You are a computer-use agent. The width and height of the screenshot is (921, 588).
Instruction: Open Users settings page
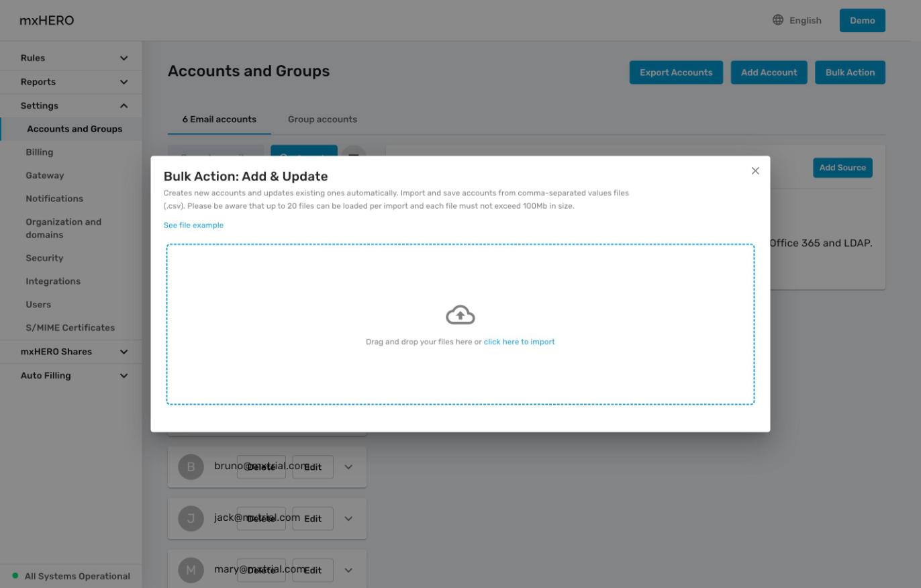(38, 305)
